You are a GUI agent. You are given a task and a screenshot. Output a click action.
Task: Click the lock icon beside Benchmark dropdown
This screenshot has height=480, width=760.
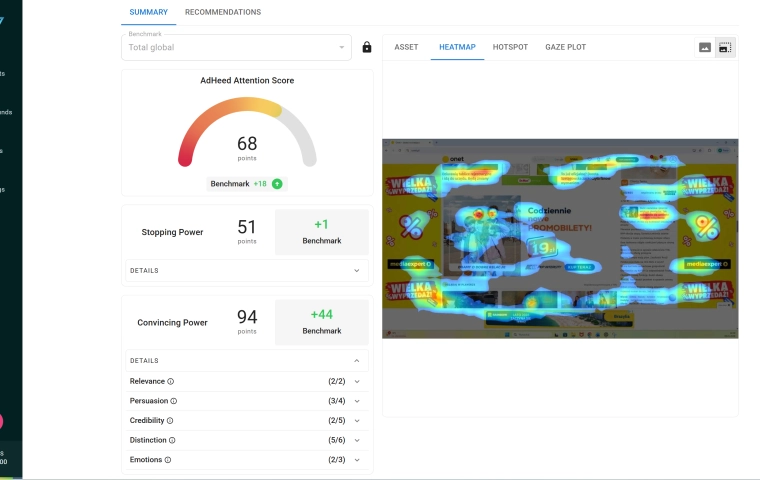click(367, 47)
